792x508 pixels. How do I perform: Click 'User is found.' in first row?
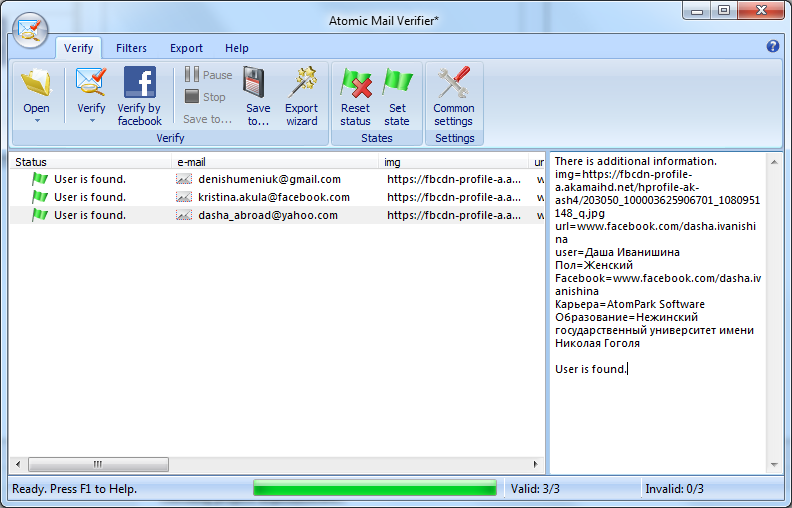click(90, 179)
